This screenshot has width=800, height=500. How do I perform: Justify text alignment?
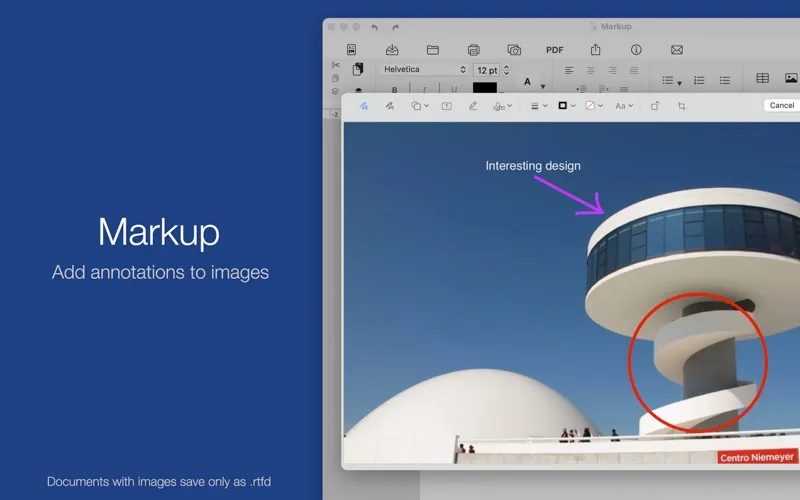(634, 70)
